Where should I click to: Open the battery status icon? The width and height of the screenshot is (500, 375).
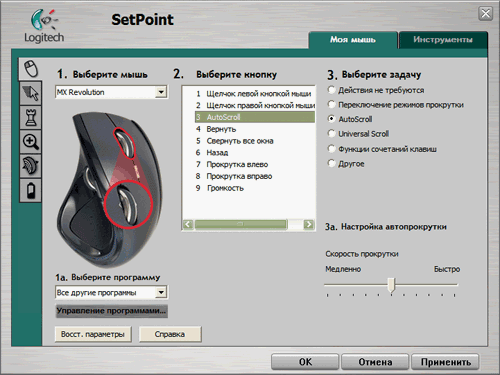[31, 190]
